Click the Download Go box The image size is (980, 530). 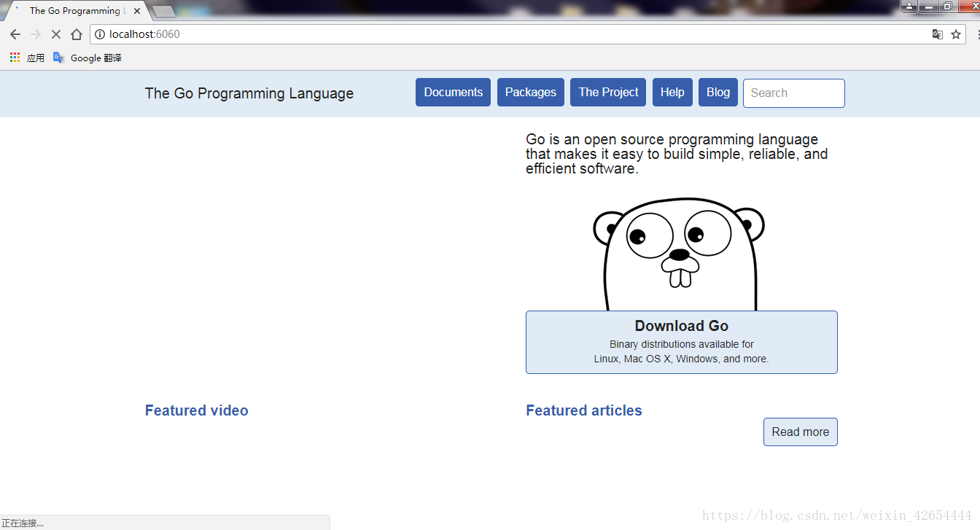[x=682, y=343]
